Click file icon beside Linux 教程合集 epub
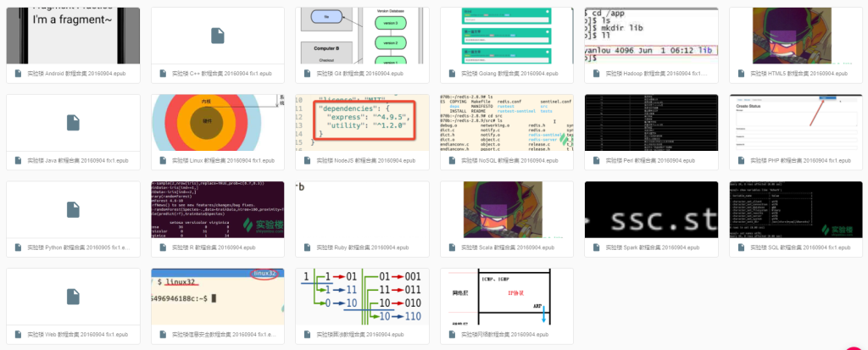Viewport: 868px width, 350px height. [163, 160]
